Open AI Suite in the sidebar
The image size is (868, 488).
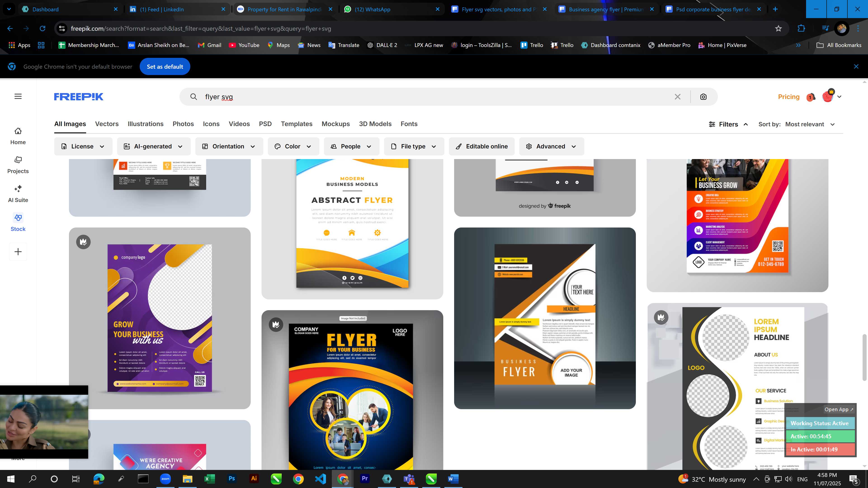click(x=18, y=194)
